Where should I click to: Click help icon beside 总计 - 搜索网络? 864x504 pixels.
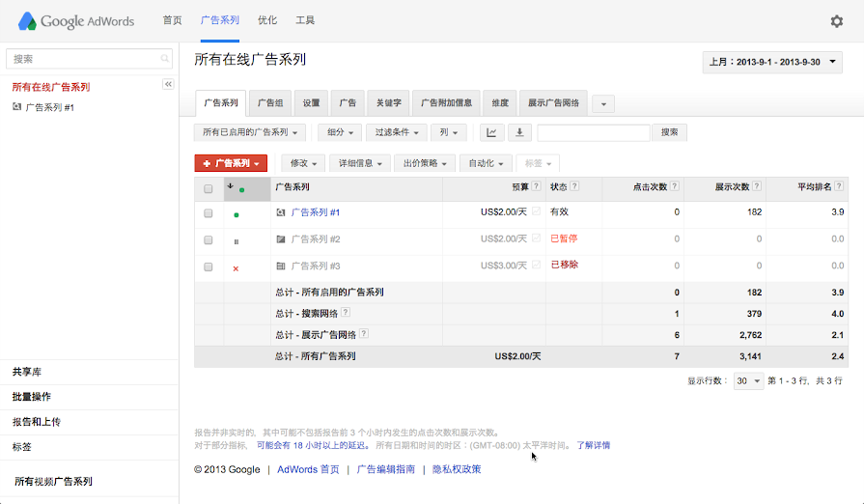point(345,312)
